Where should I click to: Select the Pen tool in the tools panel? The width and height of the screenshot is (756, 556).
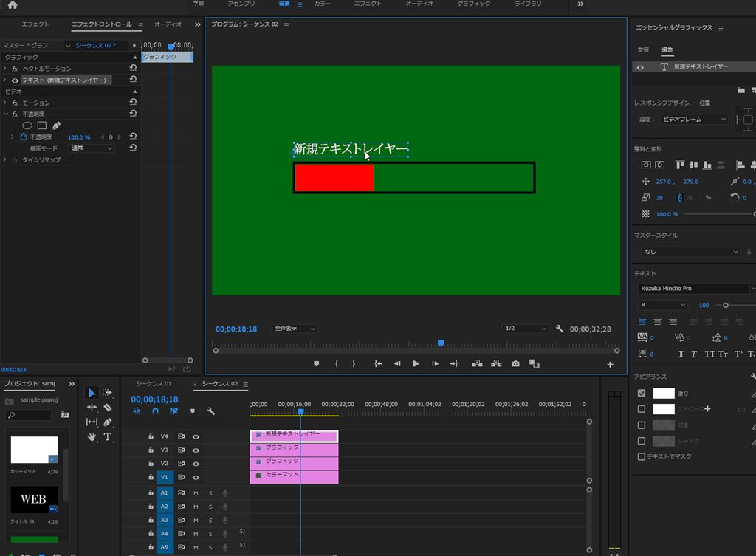[x=108, y=422]
